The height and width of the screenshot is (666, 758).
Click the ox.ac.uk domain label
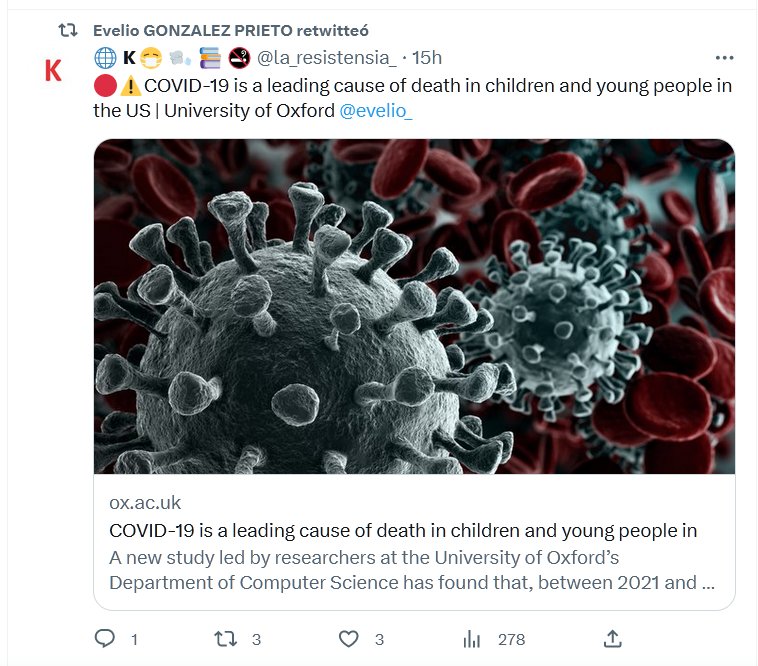(145, 503)
